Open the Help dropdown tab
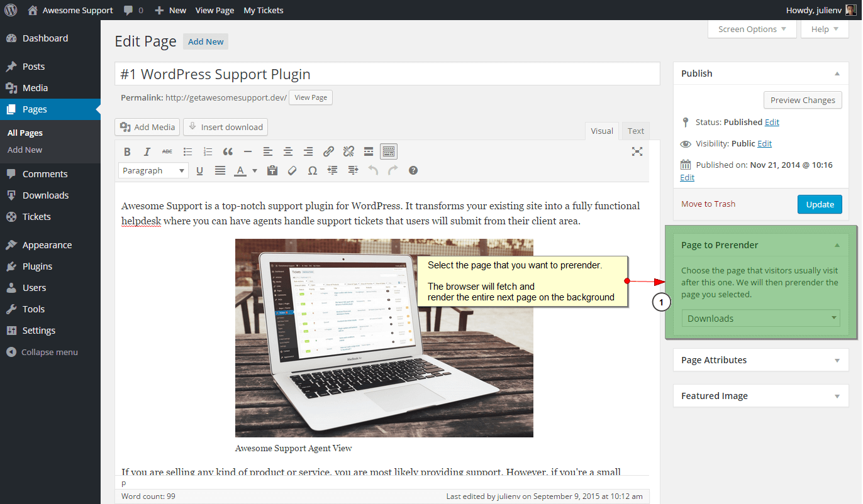Screen dimensions: 863x504 (825, 29)
